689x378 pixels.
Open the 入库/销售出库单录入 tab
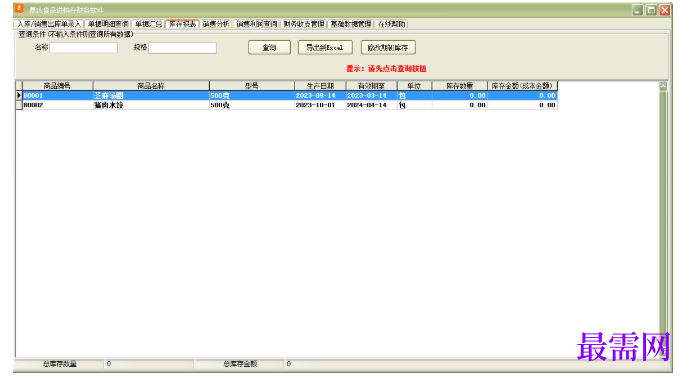tap(49, 24)
